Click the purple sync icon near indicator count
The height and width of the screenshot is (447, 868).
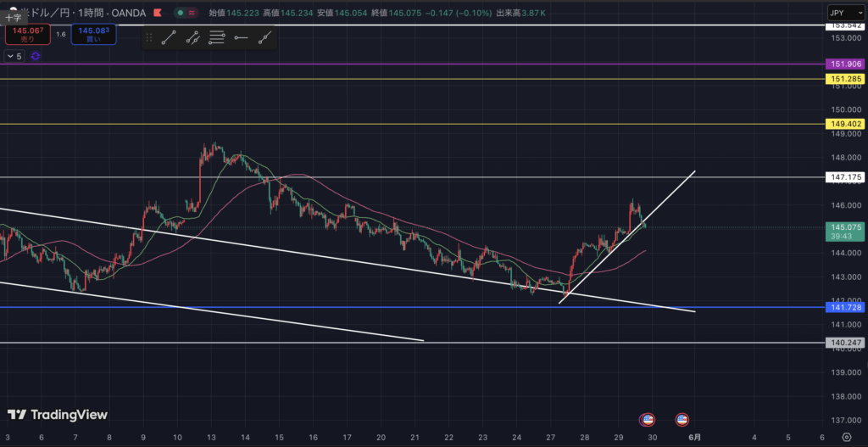click(x=36, y=56)
